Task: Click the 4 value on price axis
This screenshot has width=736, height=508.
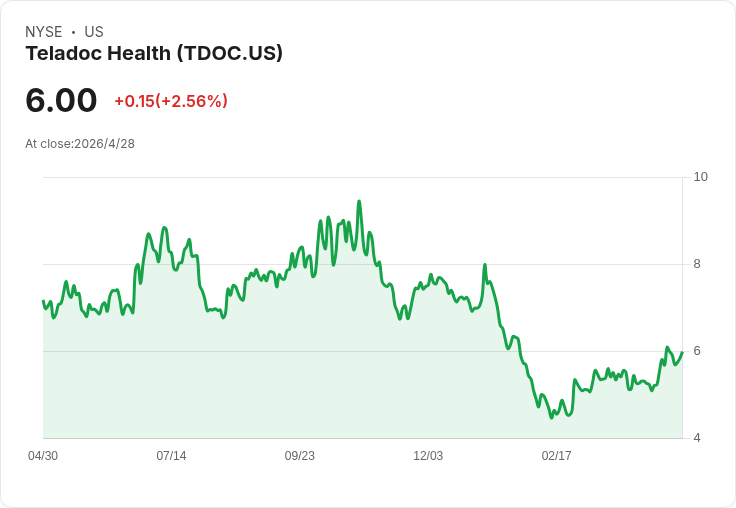Action: (697, 438)
